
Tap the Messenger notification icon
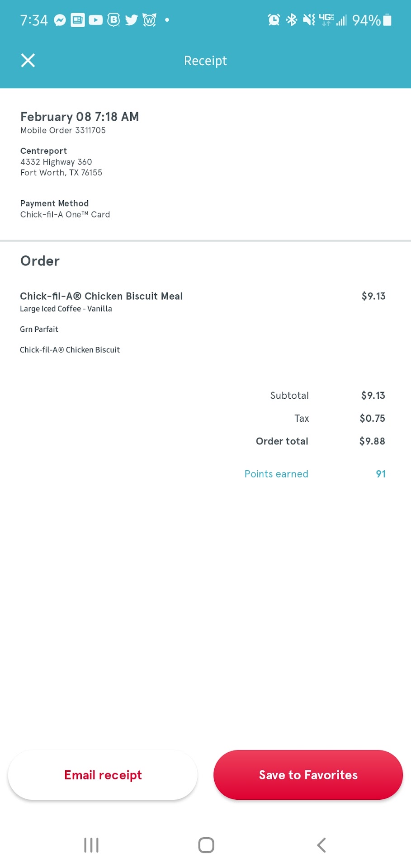click(x=60, y=20)
